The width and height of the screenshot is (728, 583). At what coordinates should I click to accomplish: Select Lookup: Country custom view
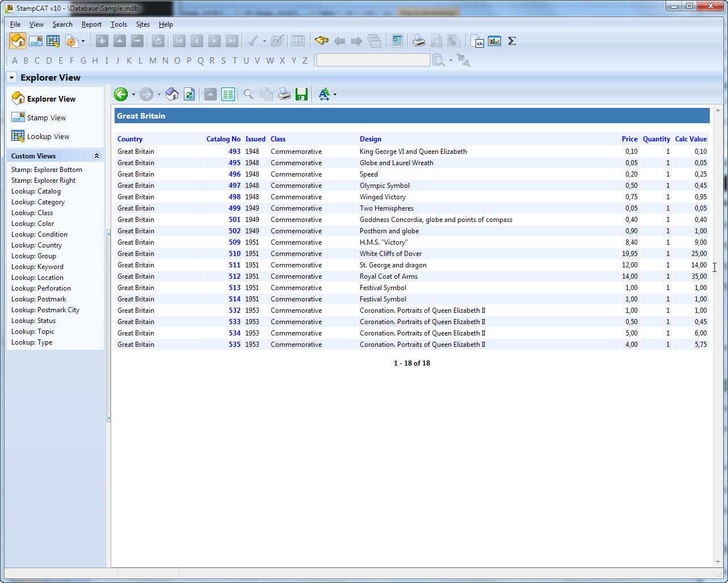(36, 245)
